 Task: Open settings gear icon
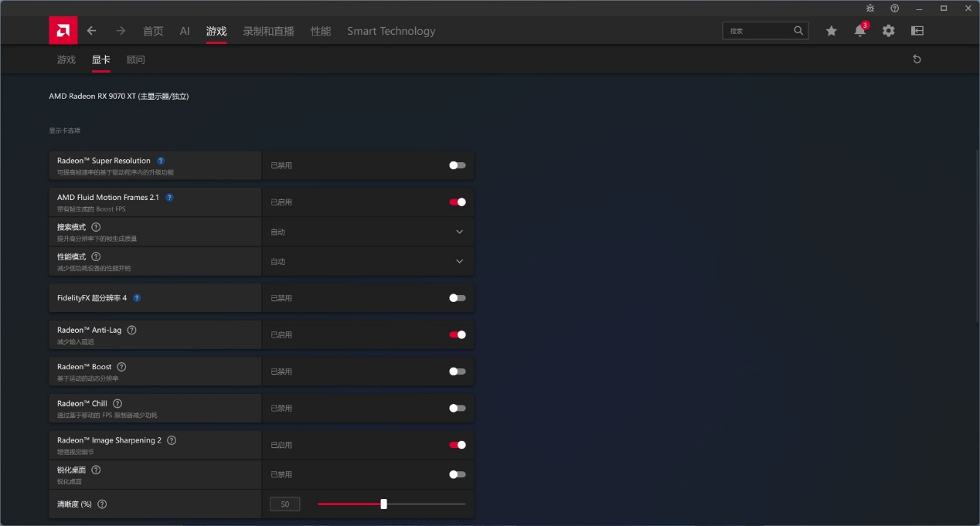pyautogui.click(x=888, y=31)
